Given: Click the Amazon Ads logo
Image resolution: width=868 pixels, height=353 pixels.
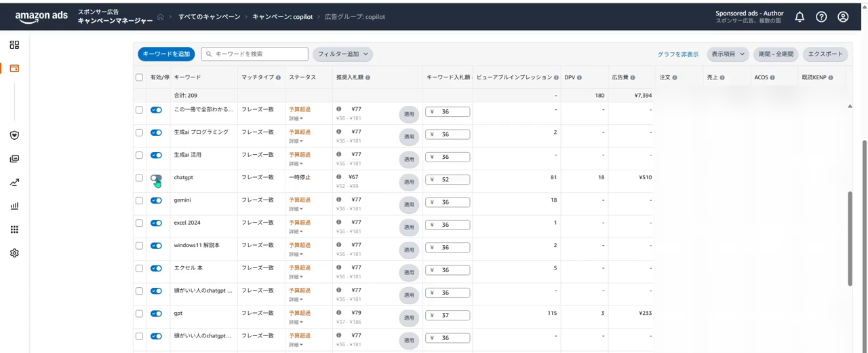Looking at the screenshot, I should [41, 17].
